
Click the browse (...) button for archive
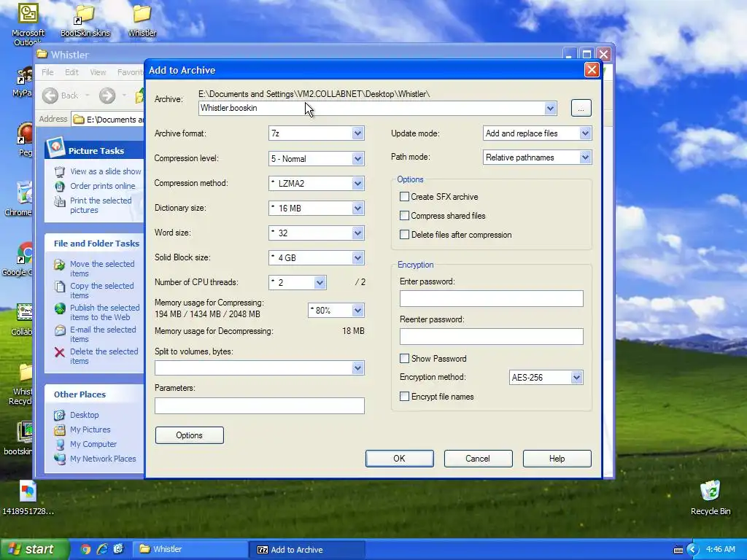(x=581, y=108)
